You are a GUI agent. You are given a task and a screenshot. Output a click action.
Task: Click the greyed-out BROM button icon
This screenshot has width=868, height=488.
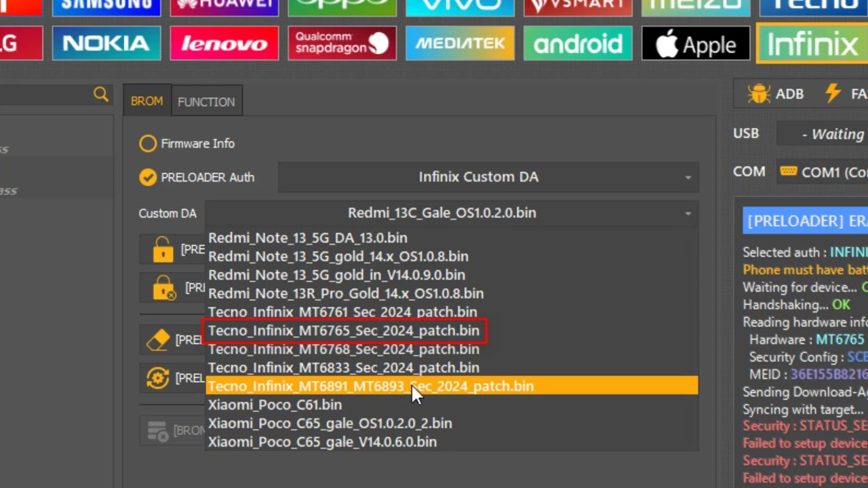(158, 430)
